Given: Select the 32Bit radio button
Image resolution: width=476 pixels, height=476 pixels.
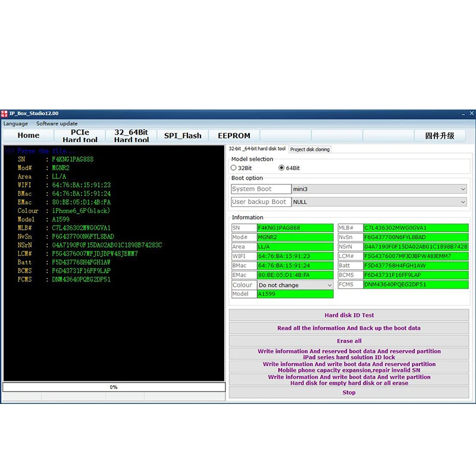Looking at the screenshot, I should (242, 168).
